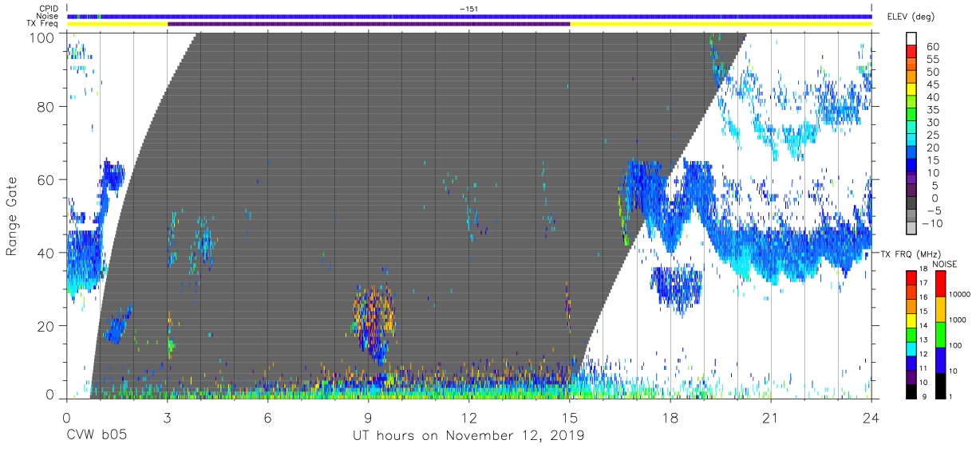Pick the dark gray ELEV colorbar segment
This screenshot has height=452, width=980.
(x=911, y=204)
